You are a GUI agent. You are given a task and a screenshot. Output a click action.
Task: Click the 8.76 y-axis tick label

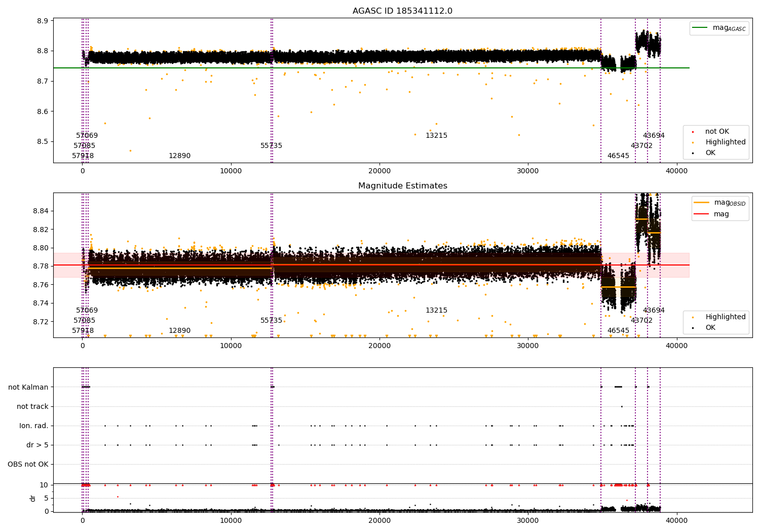point(41,285)
